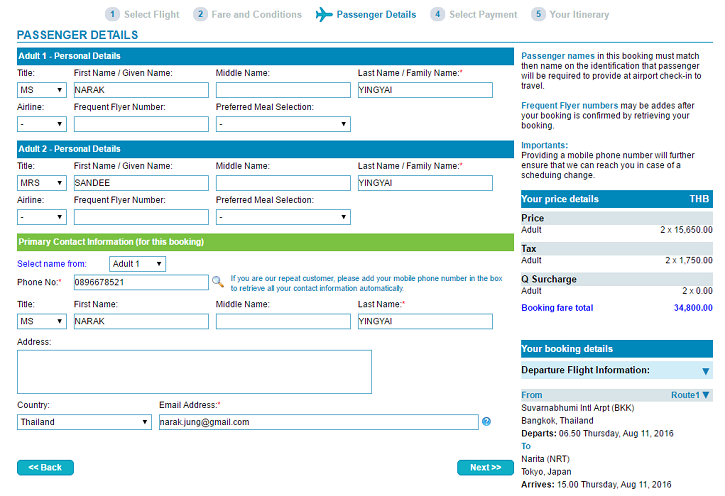Click step 4 circle Select Payment
Viewport: 725px width, 496px height.
coord(437,14)
